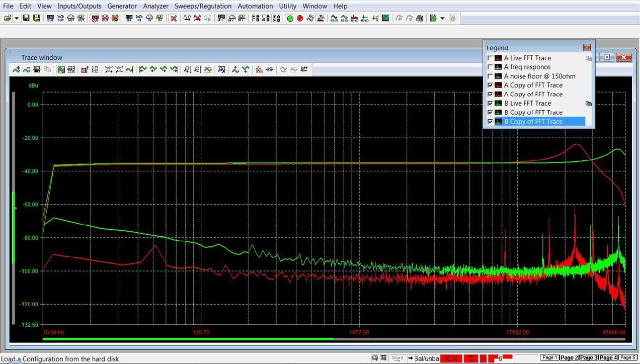The width and height of the screenshot is (640, 364).
Task: Toggle the A noise floor @ 150ohm checkbox
Action: [x=491, y=76]
